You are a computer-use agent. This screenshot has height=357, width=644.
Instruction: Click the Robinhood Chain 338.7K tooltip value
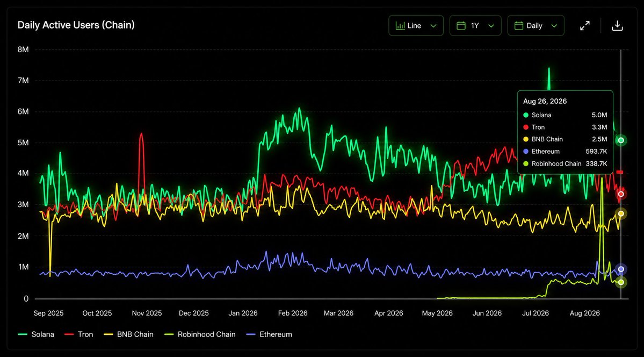(x=596, y=163)
